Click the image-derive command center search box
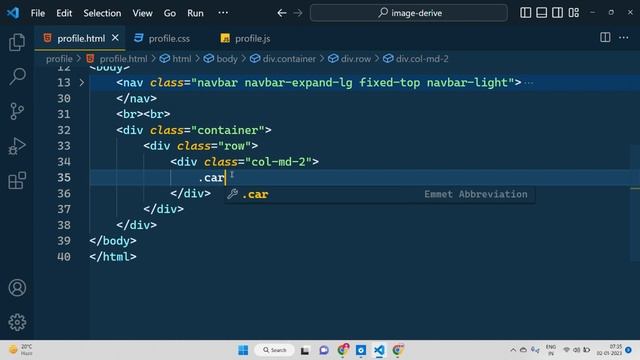Image resolution: width=640 pixels, height=360 pixels. click(x=409, y=13)
